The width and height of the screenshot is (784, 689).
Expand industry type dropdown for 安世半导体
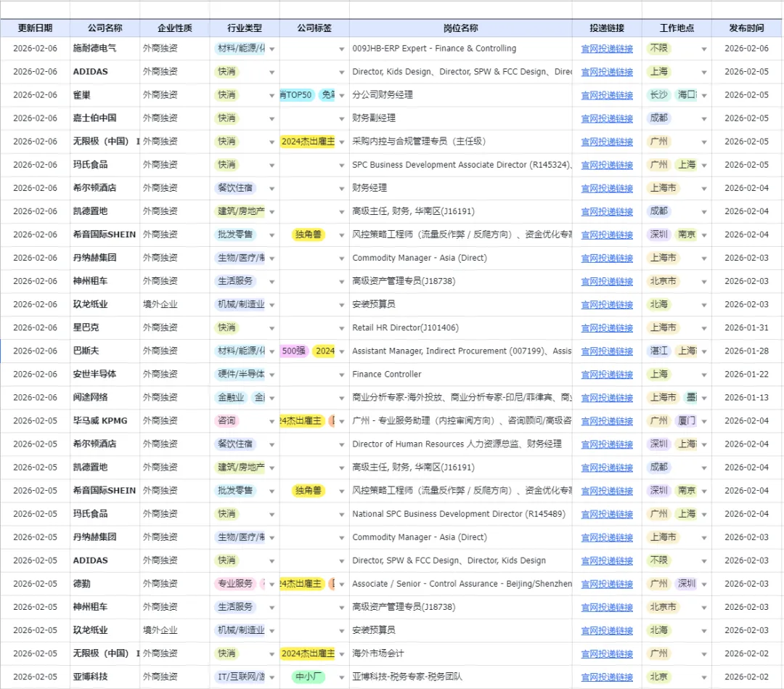pos(272,375)
